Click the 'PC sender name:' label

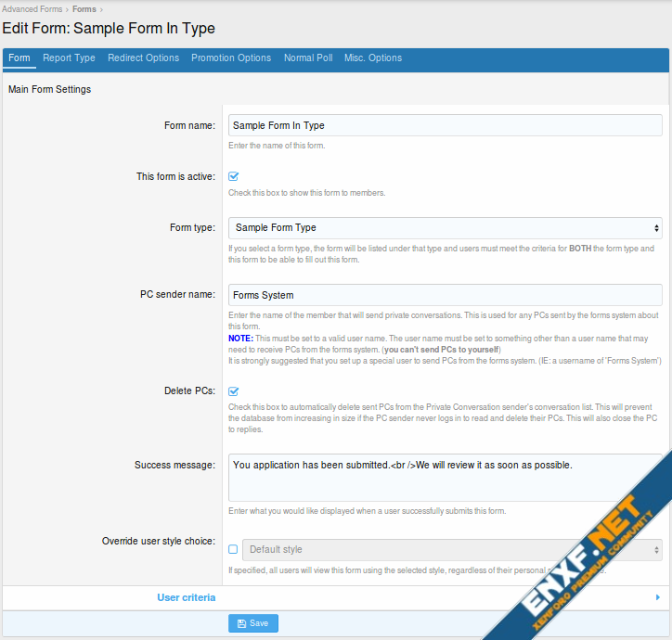pyautogui.click(x=177, y=294)
